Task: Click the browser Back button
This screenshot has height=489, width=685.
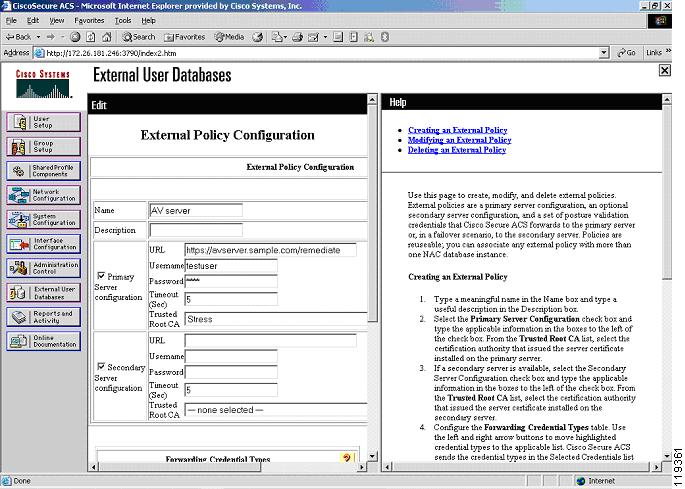Action: coord(18,37)
